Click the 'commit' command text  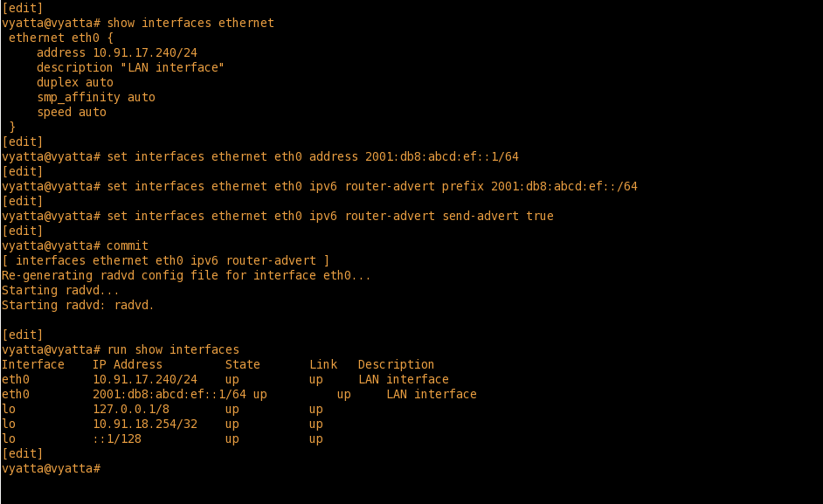128,246
